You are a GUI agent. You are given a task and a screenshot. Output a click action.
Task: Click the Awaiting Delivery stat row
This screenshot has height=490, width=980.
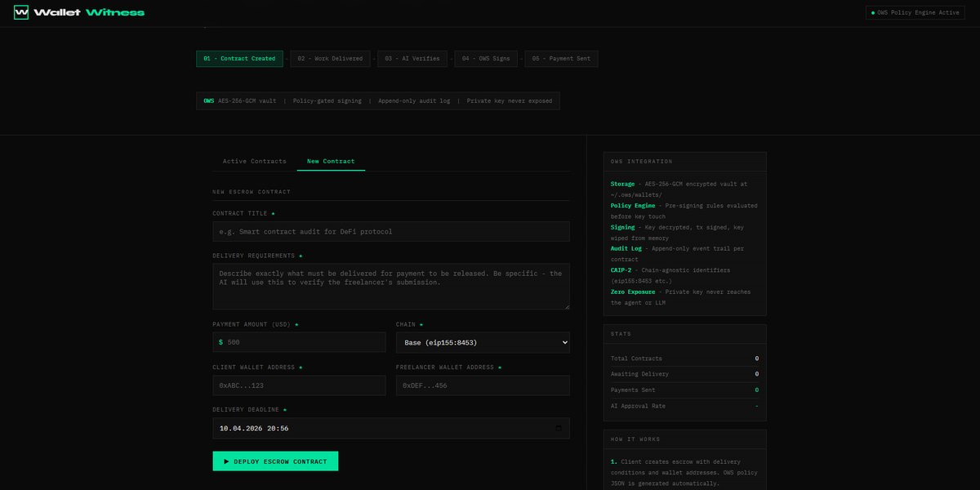click(684, 374)
